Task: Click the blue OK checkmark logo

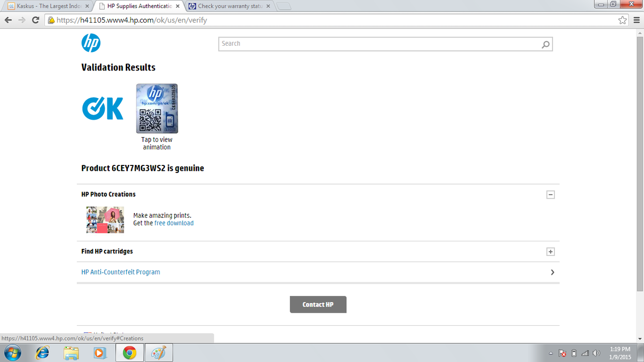Action: click(103, 108)
